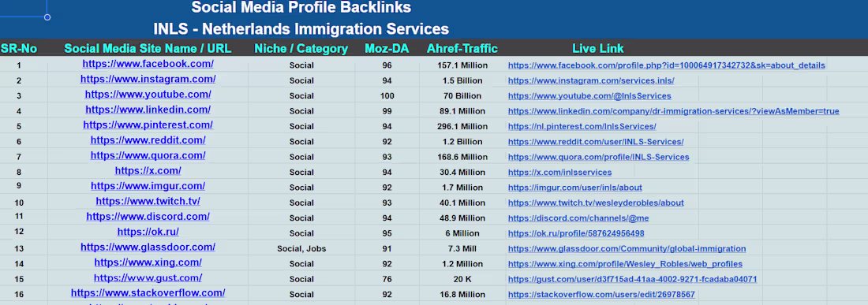Viewport: 868px width, 305px height.
Task: Select the 6 Million traffic cell
Action: [462, 234]
